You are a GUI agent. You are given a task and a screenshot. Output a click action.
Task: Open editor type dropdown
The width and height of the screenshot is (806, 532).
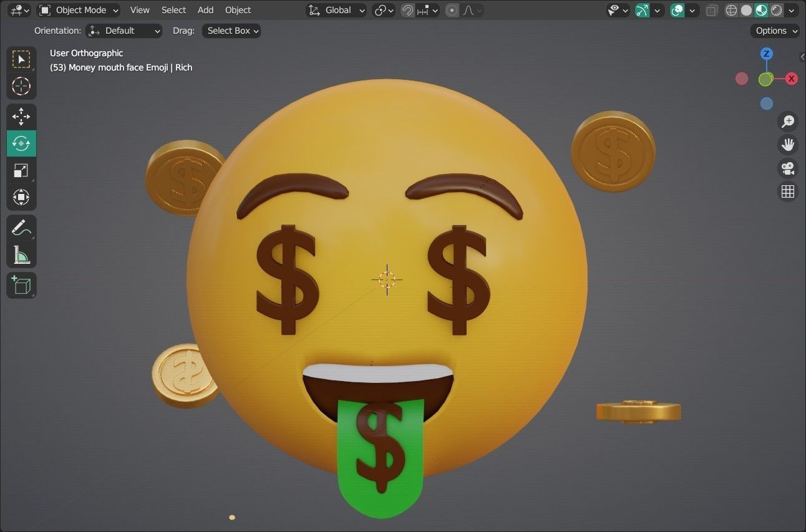pos(19,10)
